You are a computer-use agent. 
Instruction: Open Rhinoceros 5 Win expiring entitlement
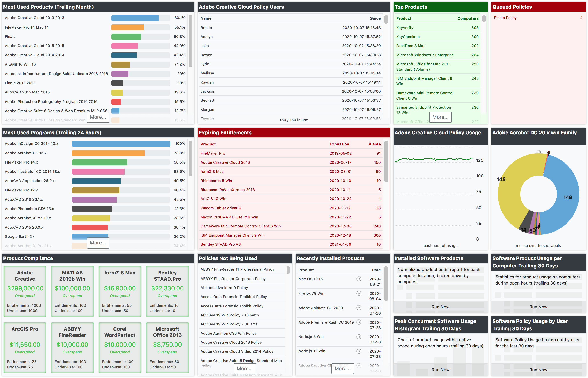(290, 181)
